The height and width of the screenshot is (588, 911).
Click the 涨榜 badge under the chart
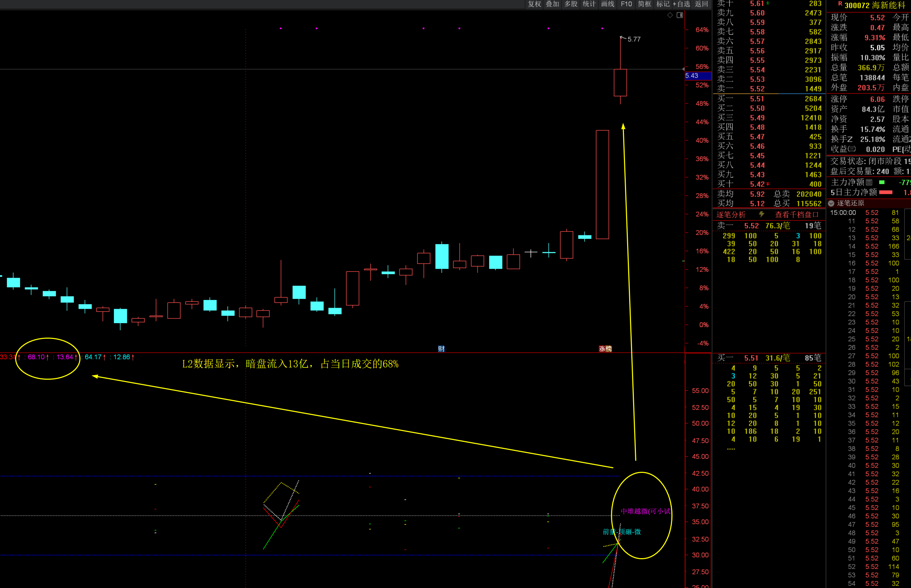click(605, 348)
